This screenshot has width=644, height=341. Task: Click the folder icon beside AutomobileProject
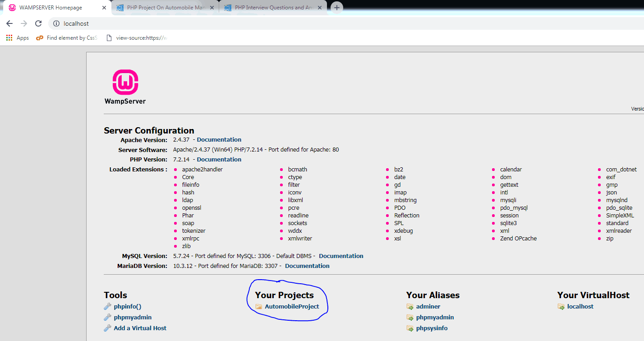click(x=259, y=307)
